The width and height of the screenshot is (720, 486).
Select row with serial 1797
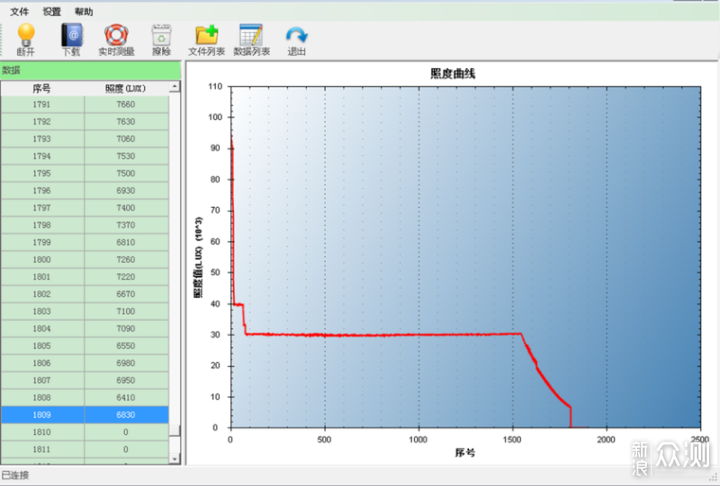tap(84, 208)
